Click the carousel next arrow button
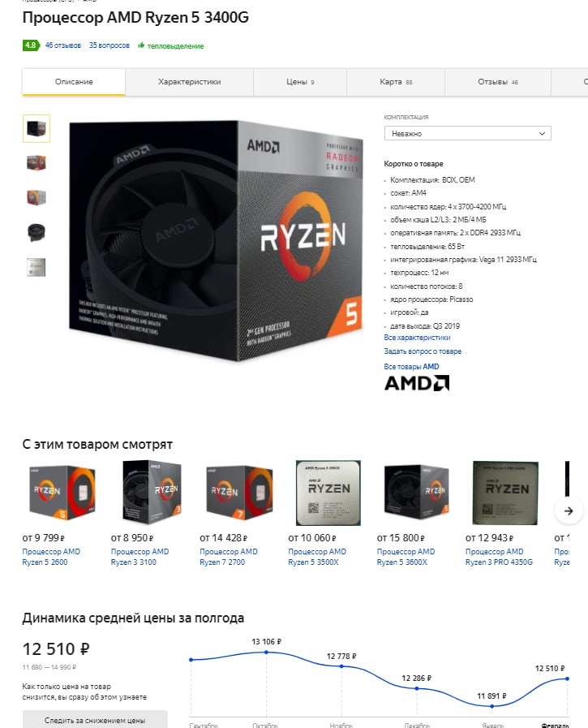 coord(569,510)
